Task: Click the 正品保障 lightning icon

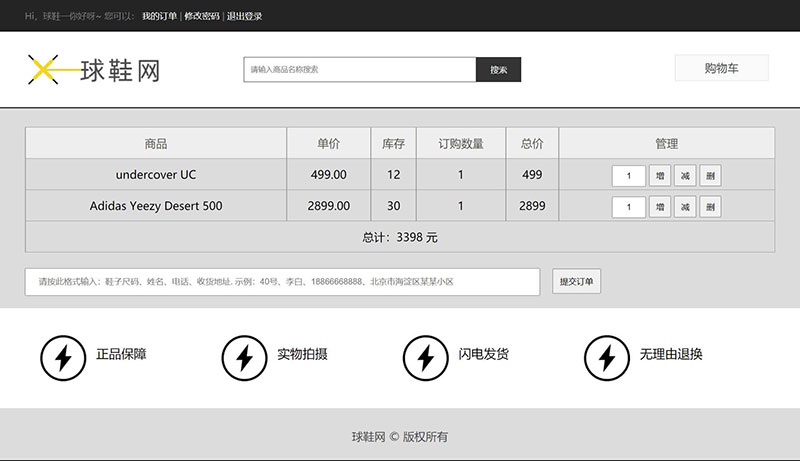Action: tap(62, 357)
